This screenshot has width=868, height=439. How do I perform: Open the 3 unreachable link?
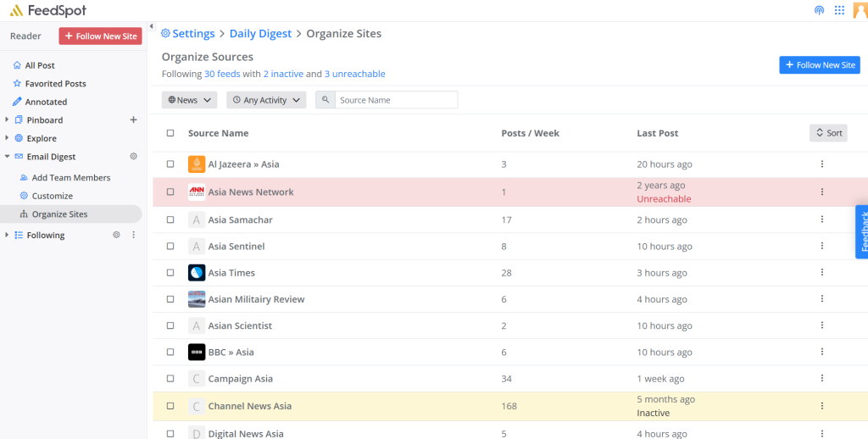point(354,75)
